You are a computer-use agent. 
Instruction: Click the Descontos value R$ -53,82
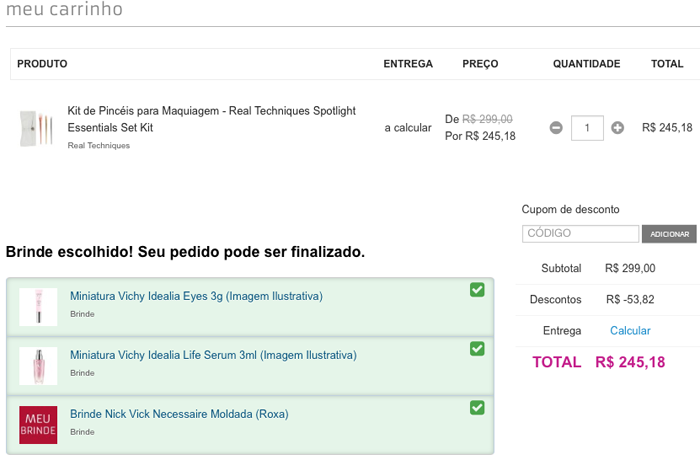630,300
